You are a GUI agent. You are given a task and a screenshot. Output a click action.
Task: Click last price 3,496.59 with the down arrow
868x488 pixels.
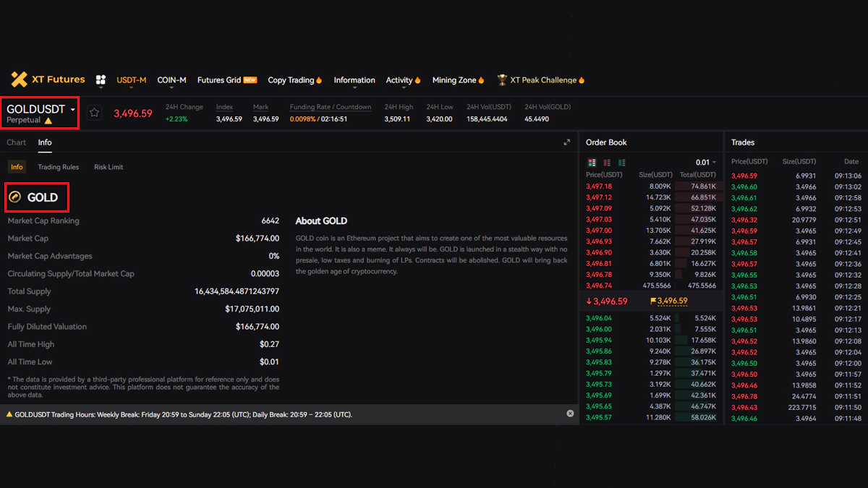(x=606, y=301)
